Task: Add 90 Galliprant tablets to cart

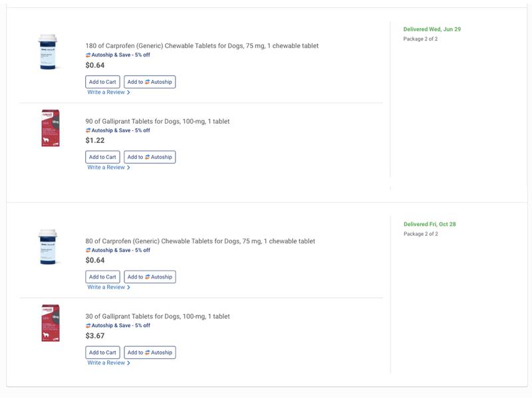Action: tap(102, 157)
